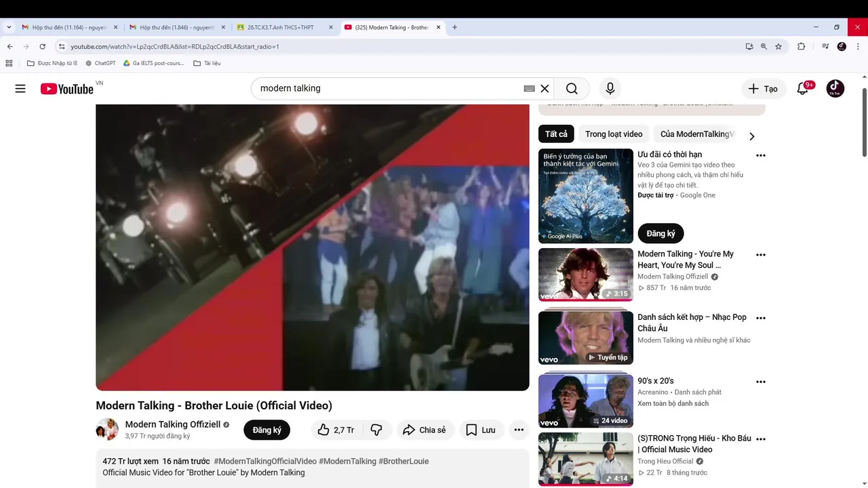Start voice search with microphone

point(610,89)
